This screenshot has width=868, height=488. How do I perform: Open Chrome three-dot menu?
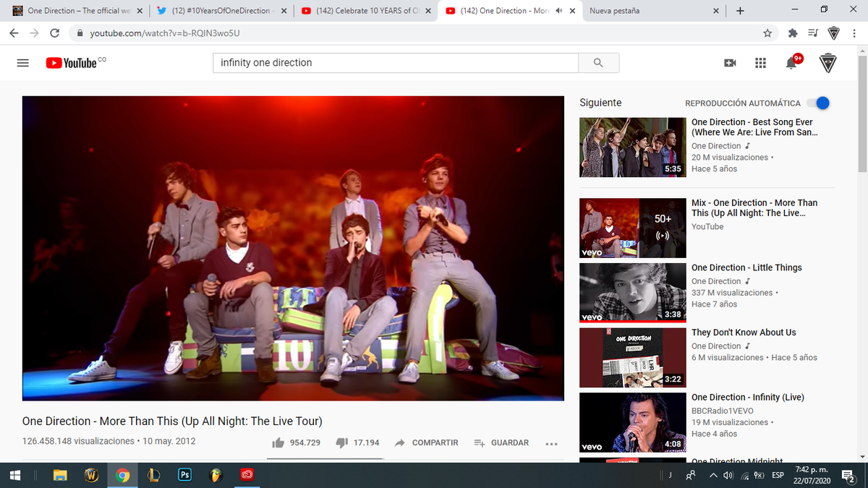pyautogui.click(x=854, y=33)
